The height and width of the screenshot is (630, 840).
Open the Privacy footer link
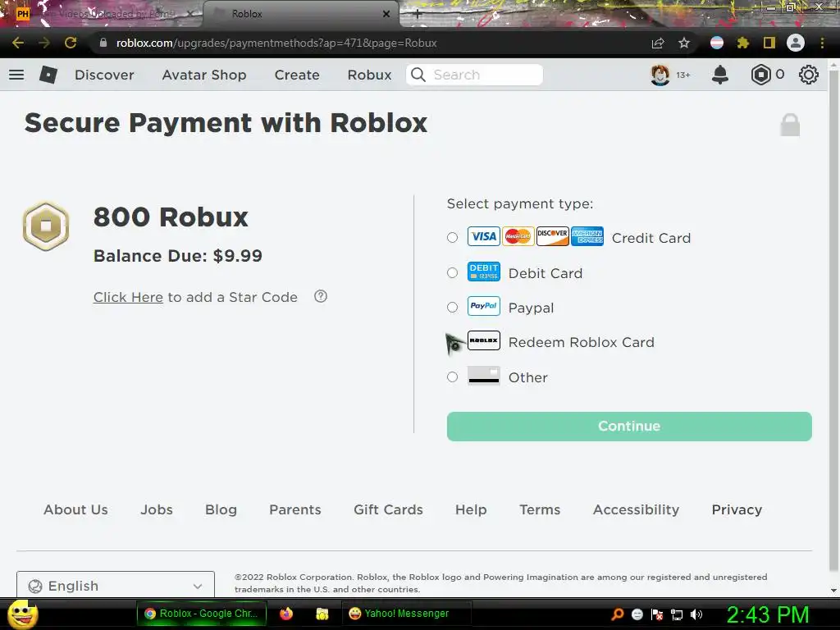tap(737, 509)
